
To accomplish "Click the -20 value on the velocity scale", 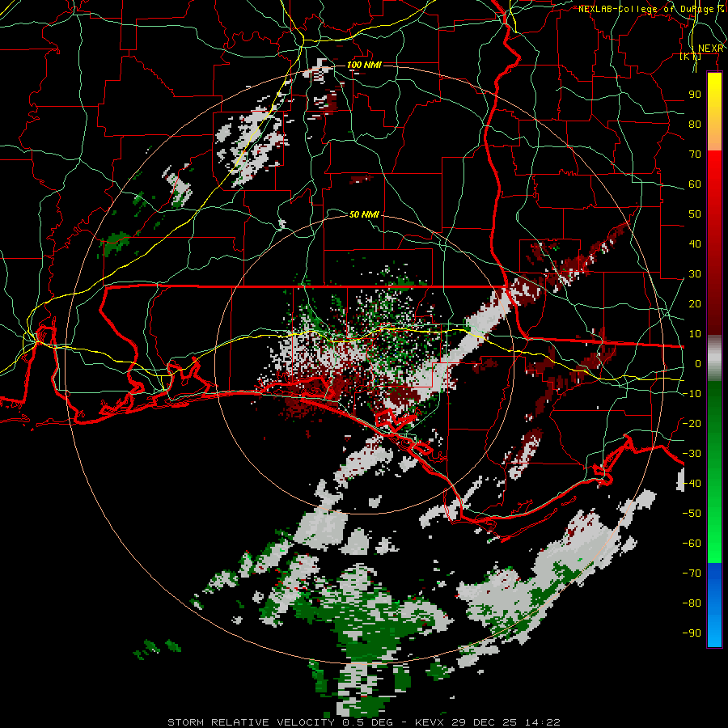I will (692, 423).
